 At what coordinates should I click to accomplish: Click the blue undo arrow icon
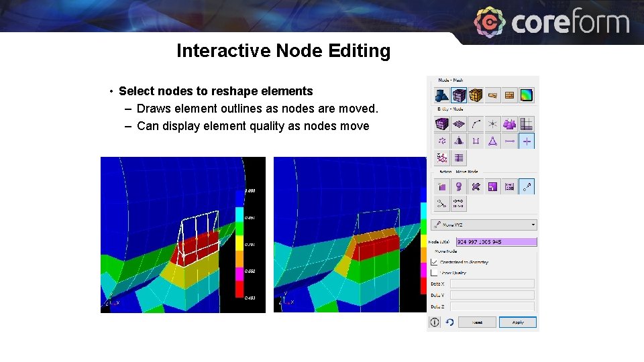tap(449, 322)
